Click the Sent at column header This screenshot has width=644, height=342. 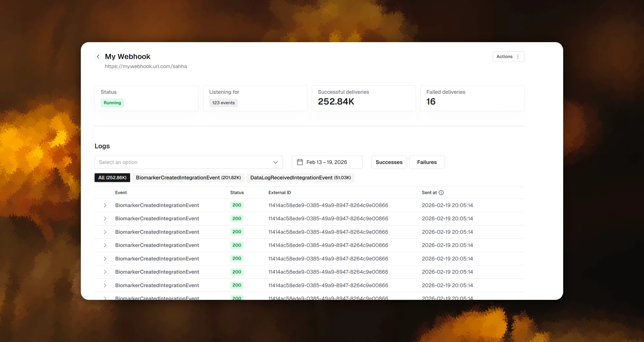430,192
